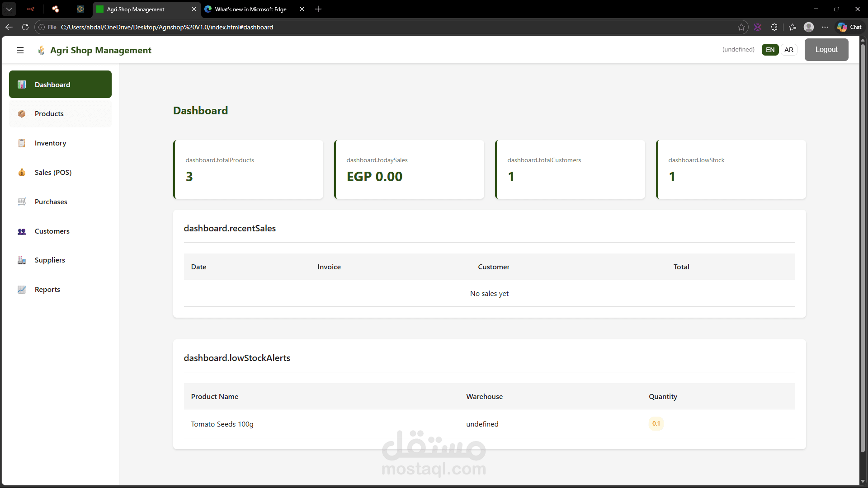Viewport: 868px width, 488px height.
Task: Open the Inventory section
Action: [50, 143]
